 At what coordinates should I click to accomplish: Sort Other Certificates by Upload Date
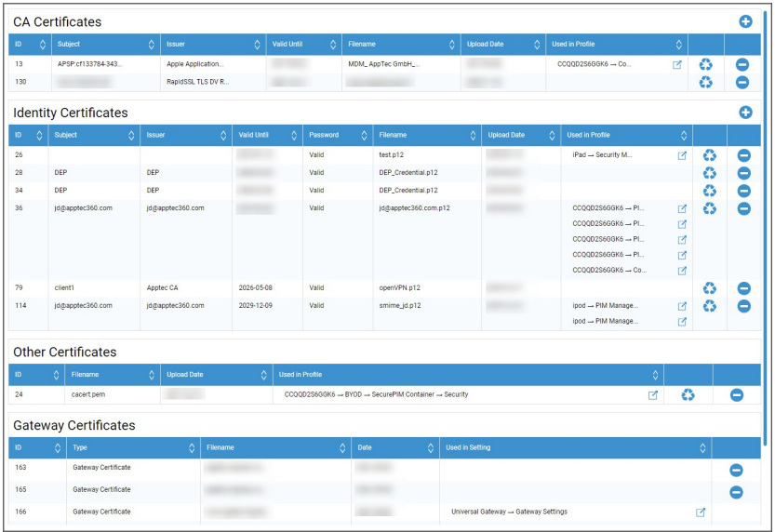coord(263,375)
